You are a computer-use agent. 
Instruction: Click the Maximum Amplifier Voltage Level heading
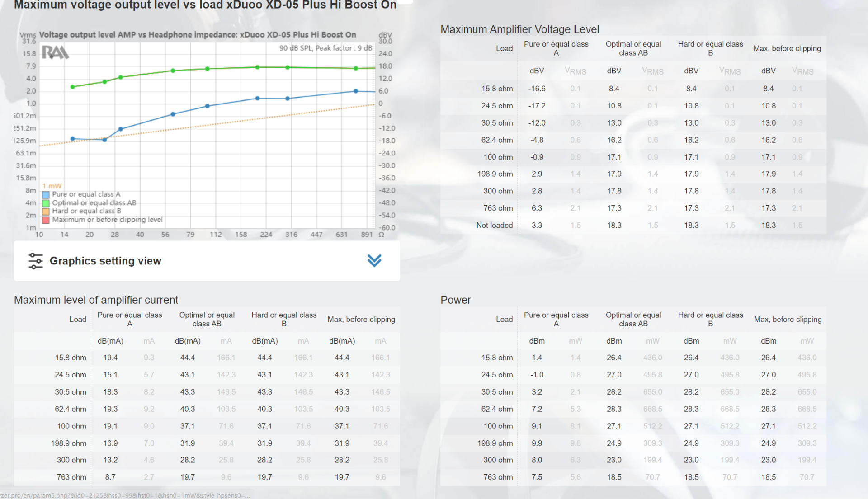[519, 29]
